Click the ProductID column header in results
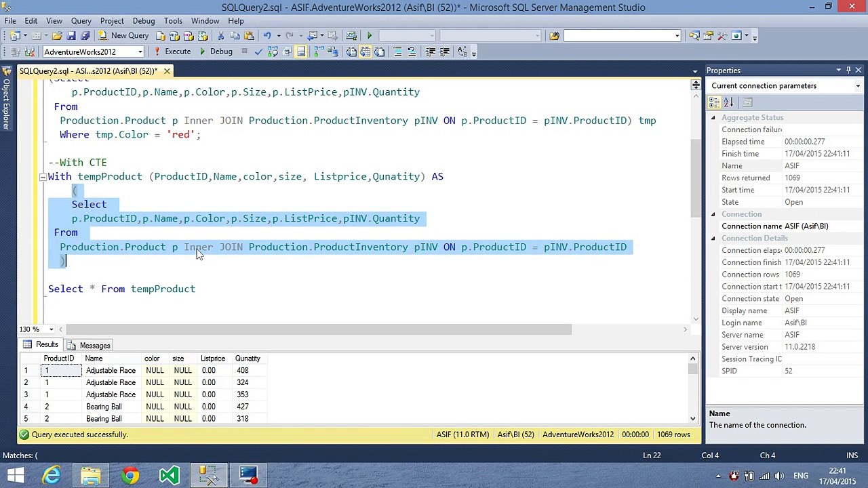The height and width of the screenshot is (488, 868). pyautogui.click(x=59, y=359)
